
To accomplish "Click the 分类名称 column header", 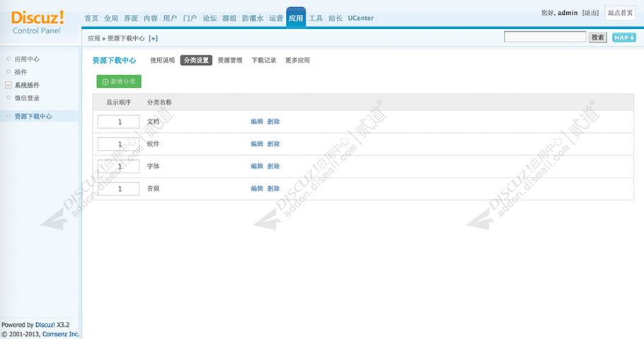I will [159, 103].
